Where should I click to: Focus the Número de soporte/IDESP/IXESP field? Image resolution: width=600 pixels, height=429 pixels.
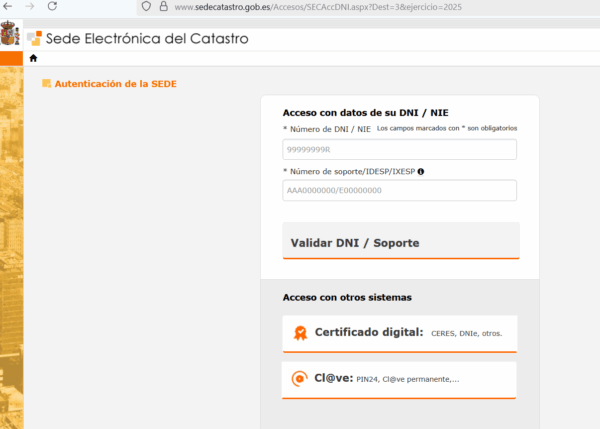tap(399, 191)
